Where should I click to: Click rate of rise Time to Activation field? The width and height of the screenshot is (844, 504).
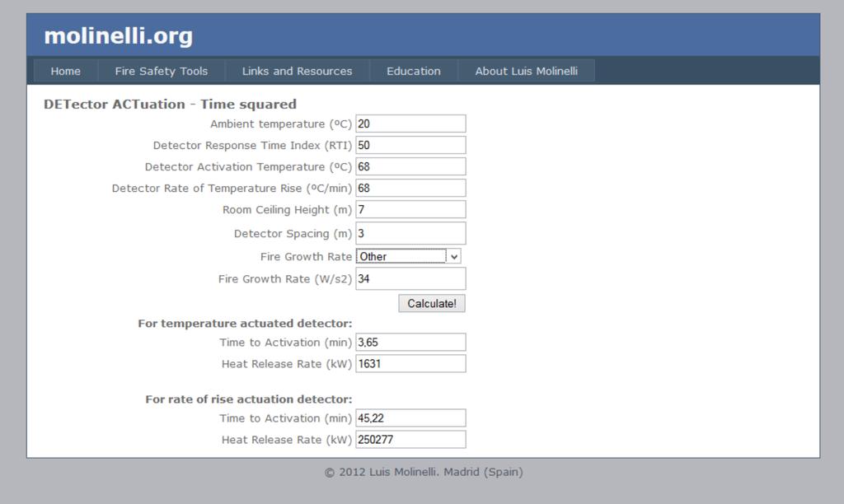pos(410,418)
